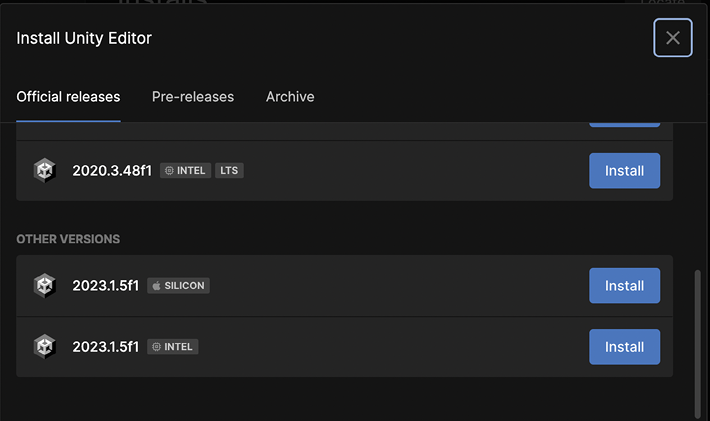Click the Unity cube icon beside 2020.3.48f1
The image size is (710, 421).
pyautogui.click(x=44, y=171)
